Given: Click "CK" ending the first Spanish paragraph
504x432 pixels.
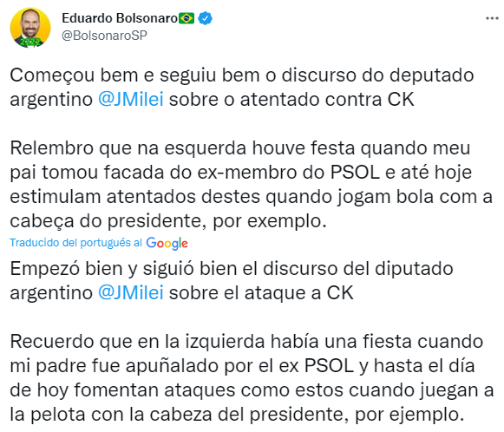Looking at the screenshot, I should pyautogui.click(x=340, y=293).
